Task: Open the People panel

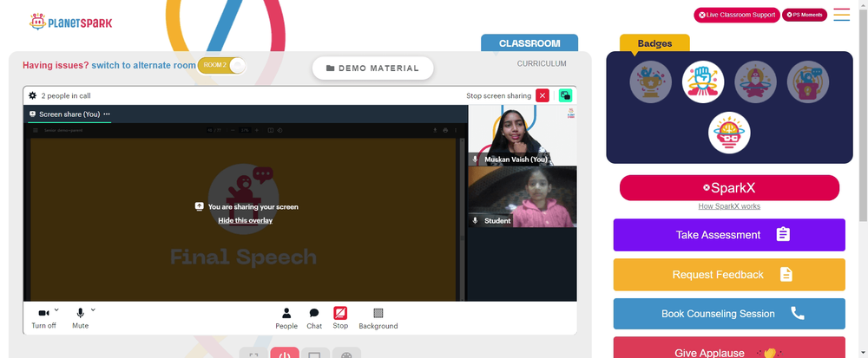Action: click(286, 319)
